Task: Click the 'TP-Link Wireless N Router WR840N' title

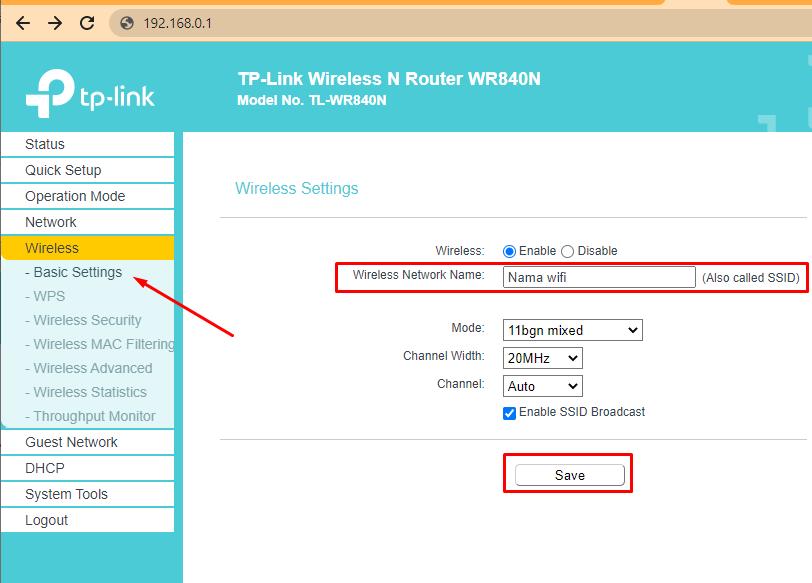Action: tap(389, 79)
